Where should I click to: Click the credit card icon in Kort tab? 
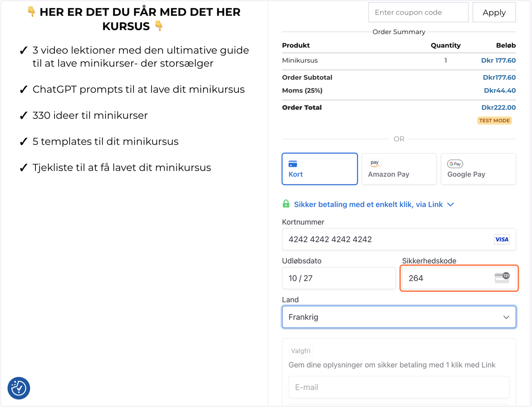293,164
